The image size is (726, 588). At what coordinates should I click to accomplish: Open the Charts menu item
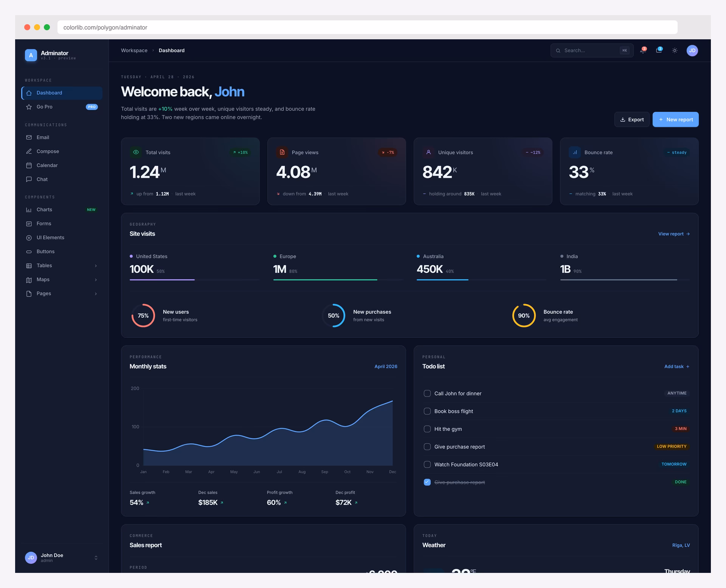[x=62, y=210]
